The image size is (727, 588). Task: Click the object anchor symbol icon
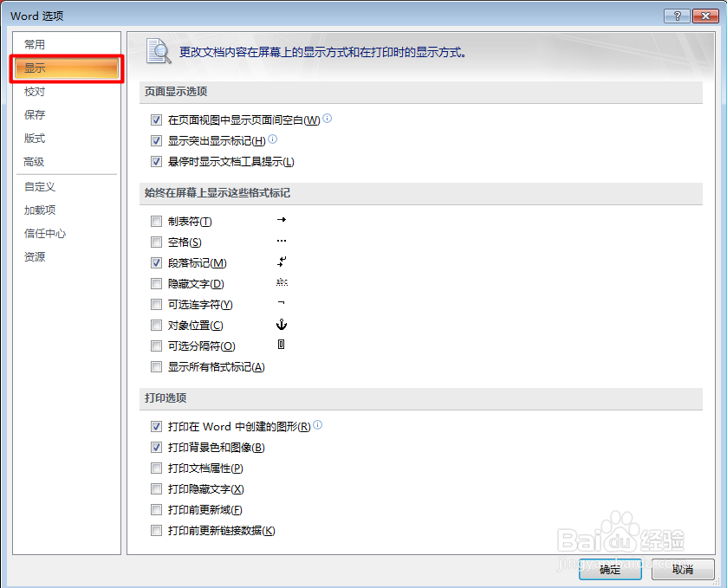point(282,325)
